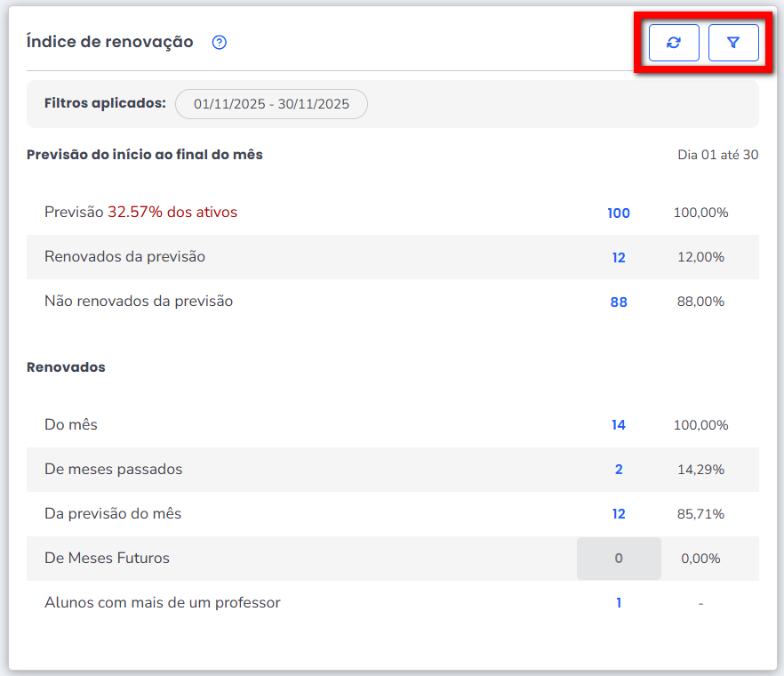
Task: Open the 12 count for Da previsão do mês
Action: [x=619, y=514]
